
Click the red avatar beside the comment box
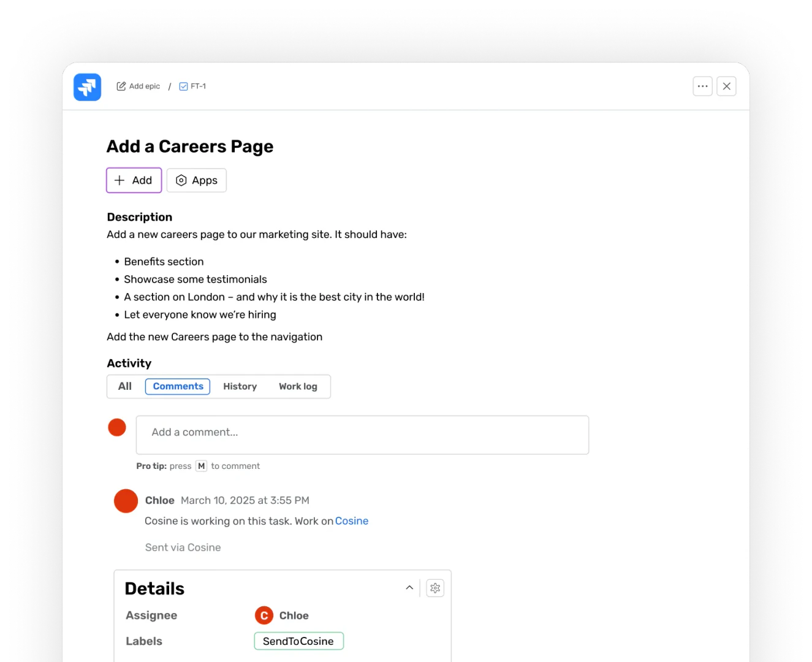pyautogui.click(x=117, y=427)
